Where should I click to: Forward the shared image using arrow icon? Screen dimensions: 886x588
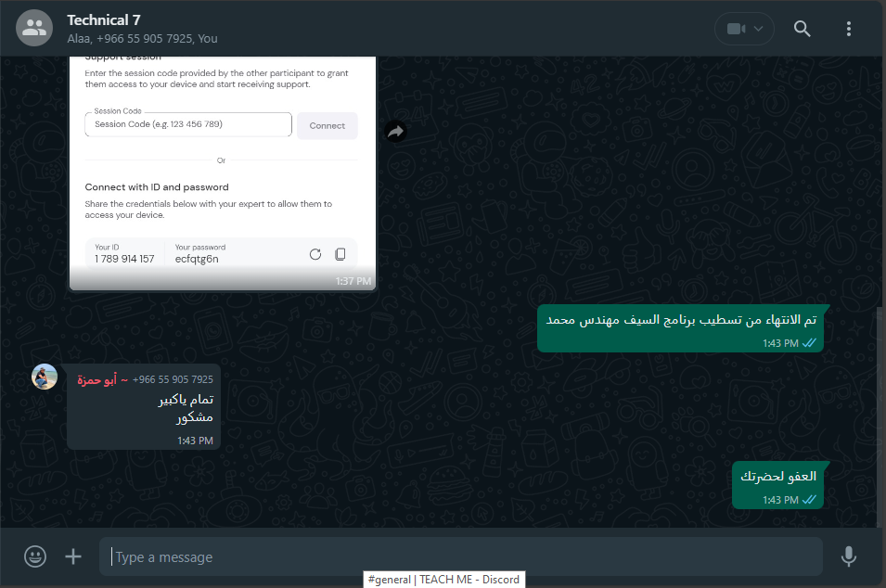(x=395, y=132)
